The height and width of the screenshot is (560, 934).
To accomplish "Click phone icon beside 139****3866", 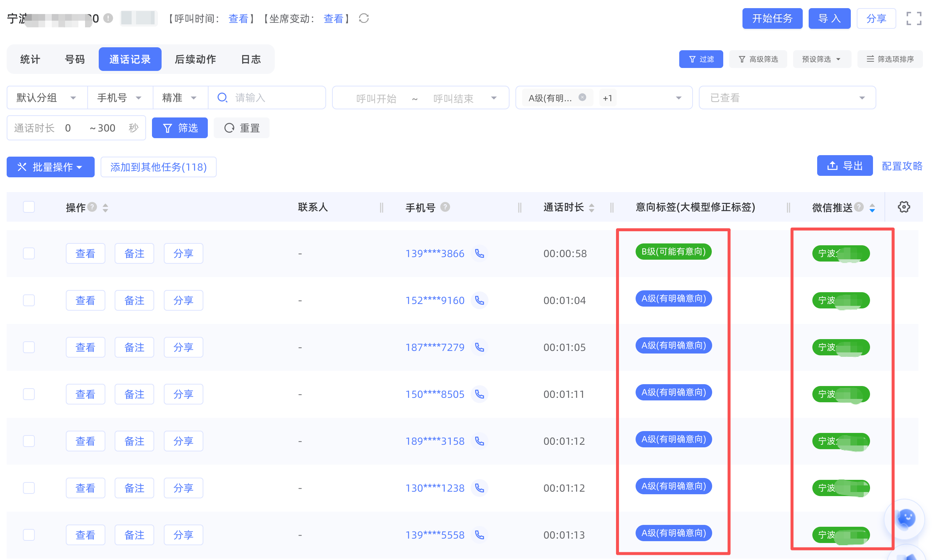I will [x=479, y=253].
